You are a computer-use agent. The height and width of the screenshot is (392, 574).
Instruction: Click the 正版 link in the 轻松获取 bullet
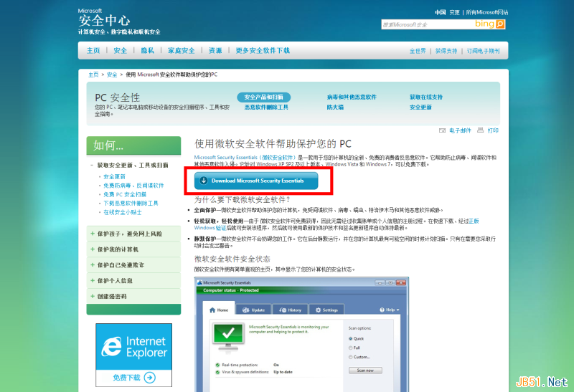(474, 221)
